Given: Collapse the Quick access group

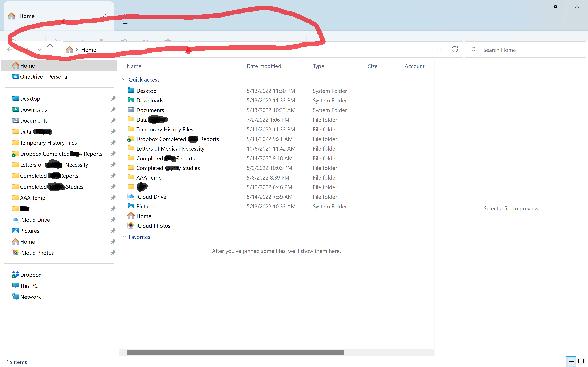Looking at the screenshot, I should pos(124,80).
